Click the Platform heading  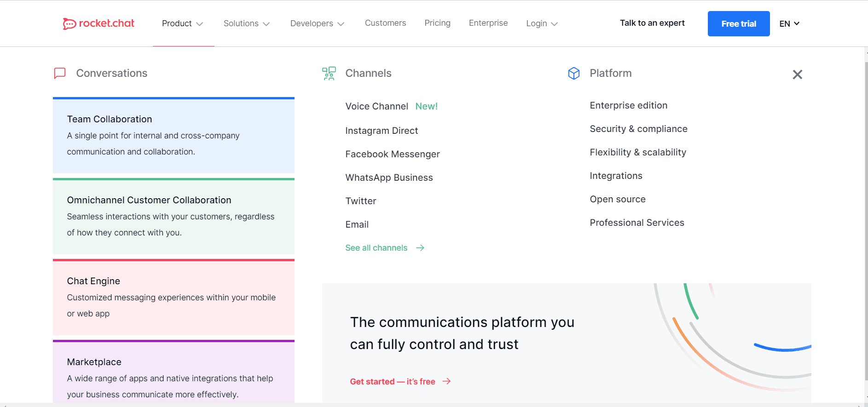click(x=611, y=73)
